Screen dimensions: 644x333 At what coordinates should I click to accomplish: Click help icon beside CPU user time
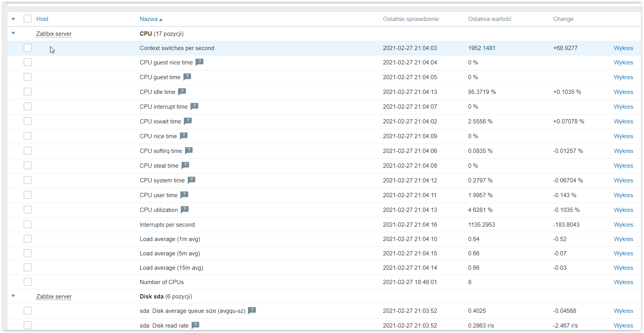tap(184, 194)
